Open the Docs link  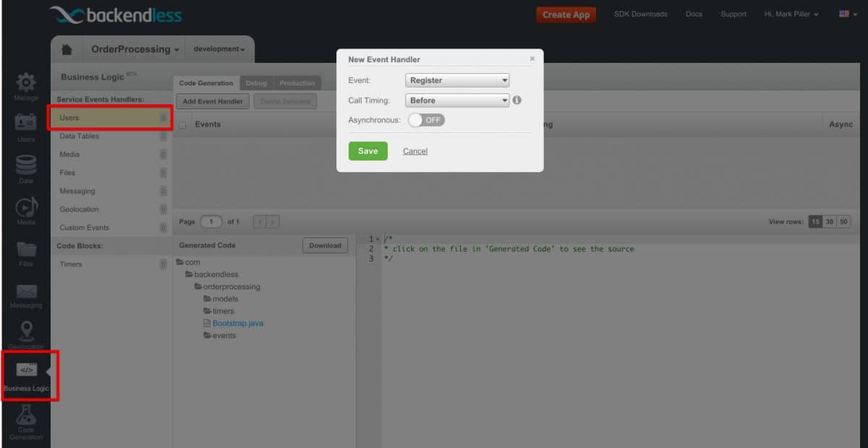pos(694,14)
